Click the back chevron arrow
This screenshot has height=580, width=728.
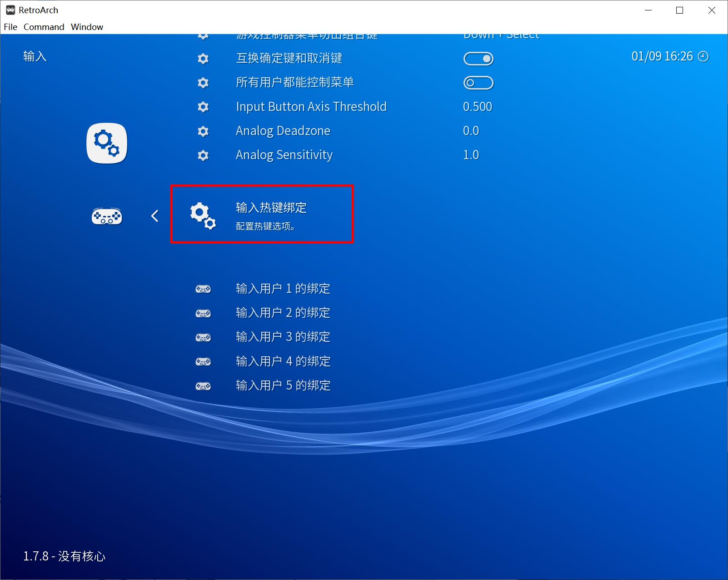pyautogui.click(x=155, y=216)
